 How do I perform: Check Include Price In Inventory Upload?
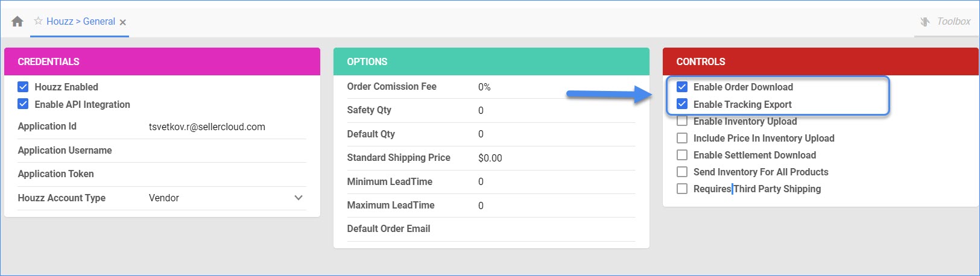click(x=682, y=138)
